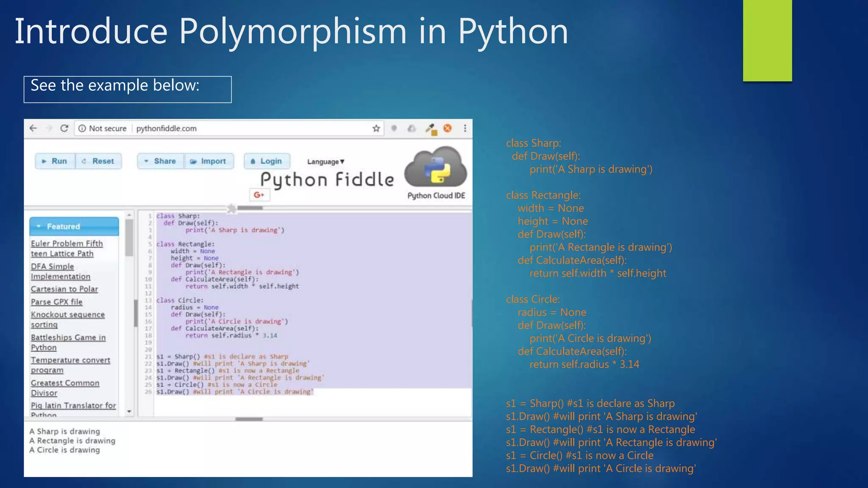The width and height of the screenshot is (868, 488).
Task: Click code line 'class Sharp:'
Action: tap(178, 216)
